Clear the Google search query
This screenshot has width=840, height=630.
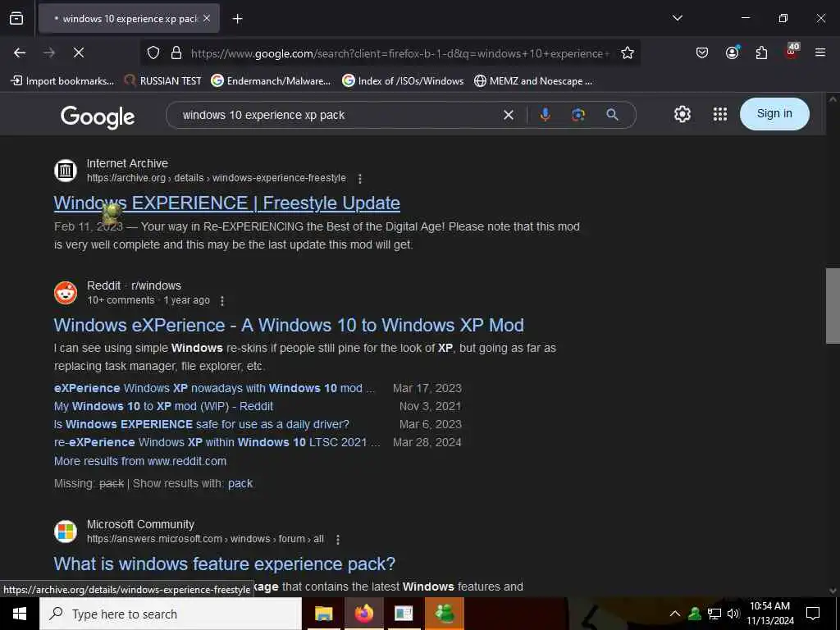click(509, 115)
